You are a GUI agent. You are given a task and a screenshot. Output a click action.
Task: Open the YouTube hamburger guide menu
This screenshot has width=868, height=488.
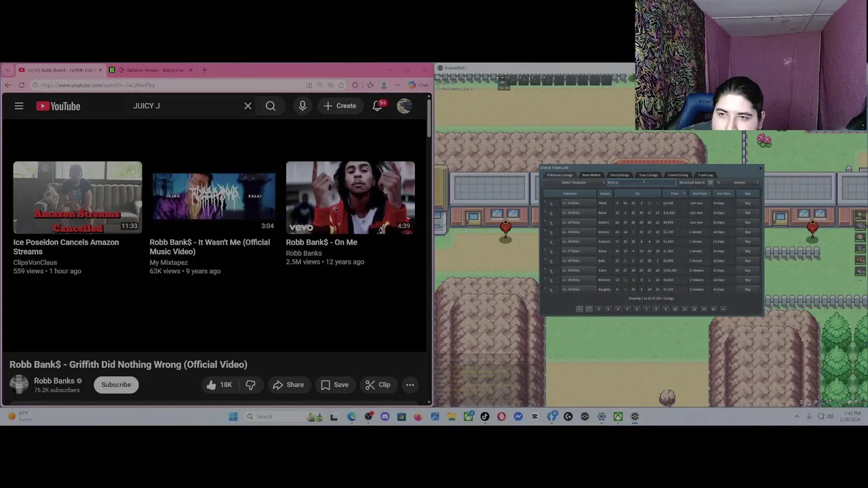[19, 106]
